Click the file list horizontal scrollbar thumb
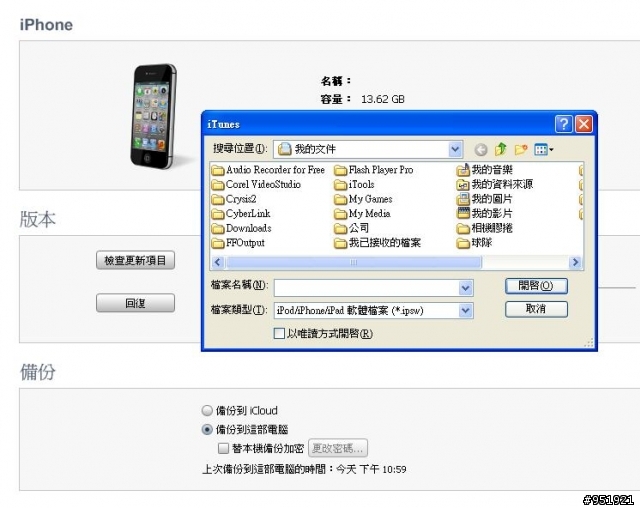The width and height of the screenshot is (640, 508). pyautogui.click(x=354, y=262)
